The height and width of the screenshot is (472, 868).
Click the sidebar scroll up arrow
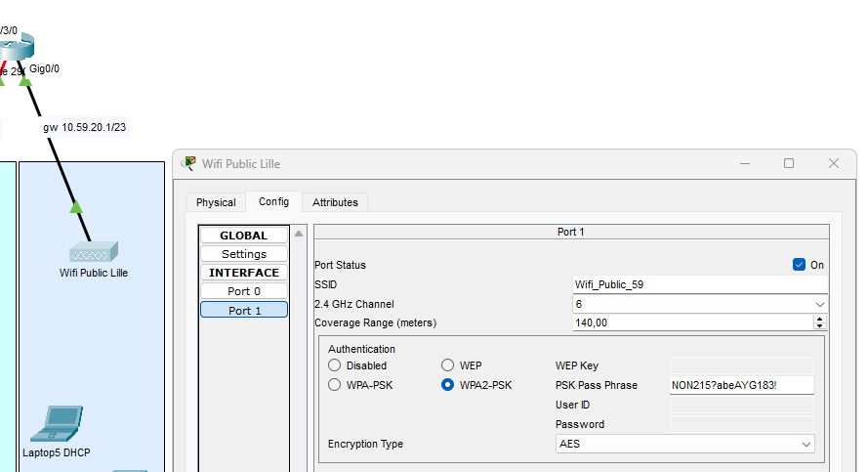299,234
